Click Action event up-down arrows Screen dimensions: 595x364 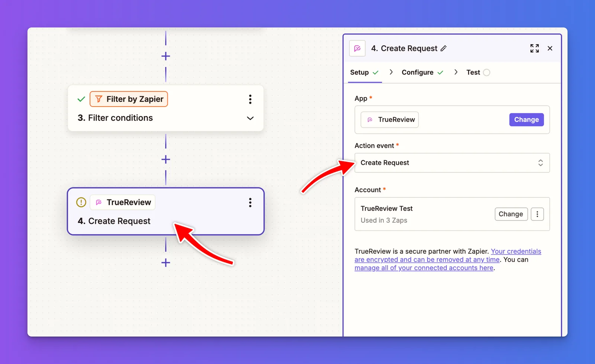point(540,163)
